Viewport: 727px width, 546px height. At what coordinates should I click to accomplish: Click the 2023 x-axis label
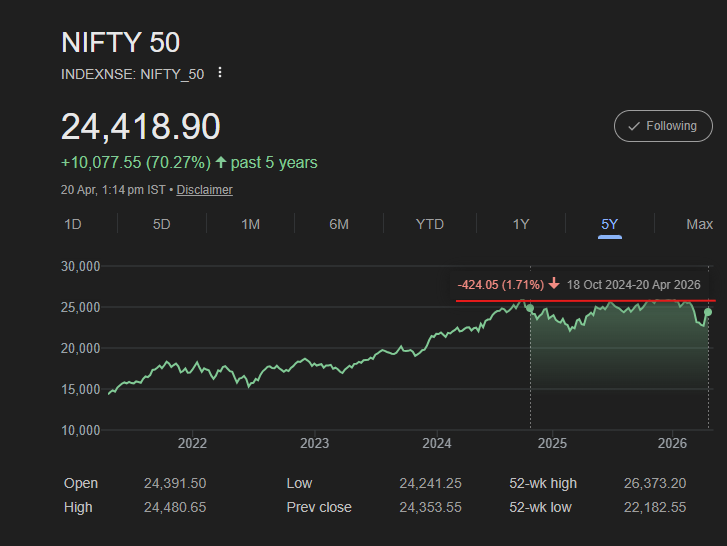314,444
